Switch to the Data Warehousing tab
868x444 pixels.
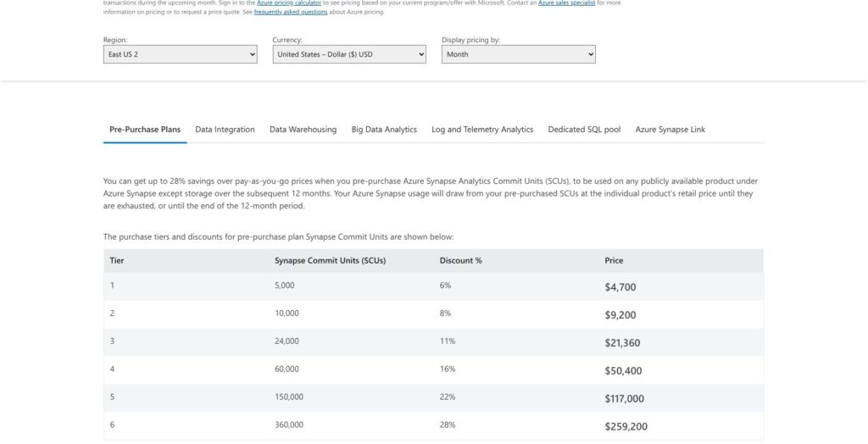point(303,130)
